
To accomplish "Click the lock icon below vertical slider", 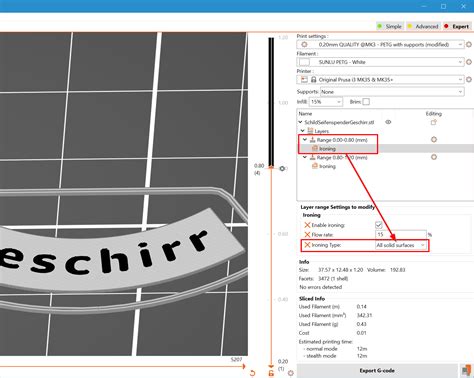I will 271,373.
